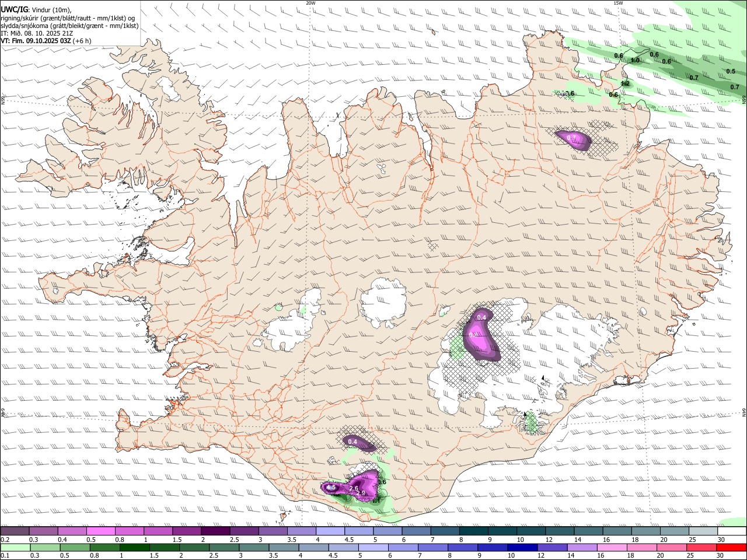Image resolution: width=747 pixels, height=560 pixels.
Task: Click the lower-row legend label '18'
Action: click(x=631, y=555)
